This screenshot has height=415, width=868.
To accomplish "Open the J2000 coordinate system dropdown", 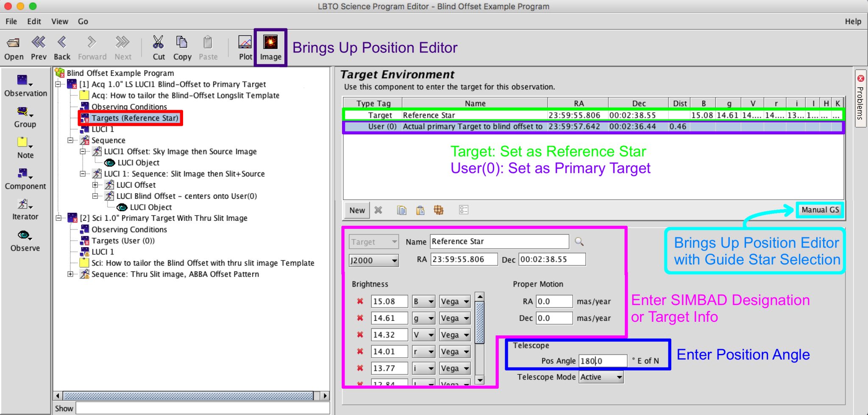I will (x=373, y=260).
